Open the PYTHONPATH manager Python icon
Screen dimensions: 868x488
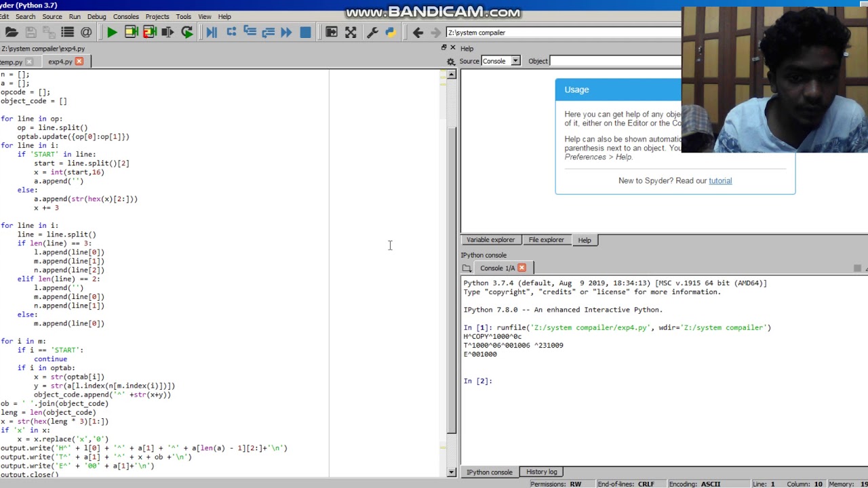click(391, 33)
